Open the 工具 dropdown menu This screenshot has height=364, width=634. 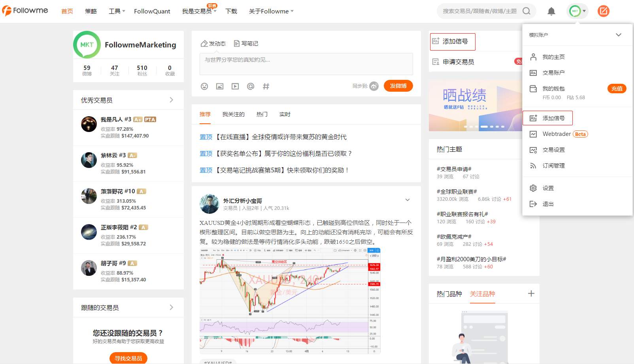[x=117, y=11]
